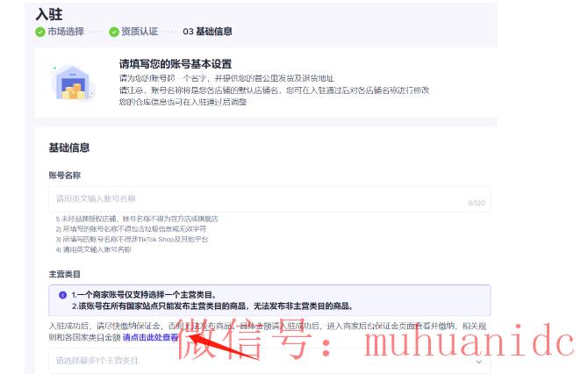
Task: Click notice line 2 about 所有国家站点
Action: point(212,306)
